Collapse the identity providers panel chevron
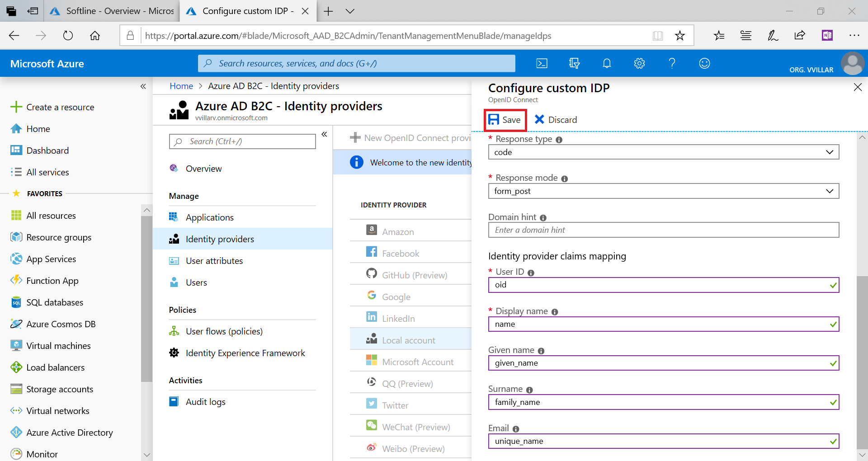Image resolution: width=868 pixels, height=461 pixels. [x=324, y=134]
